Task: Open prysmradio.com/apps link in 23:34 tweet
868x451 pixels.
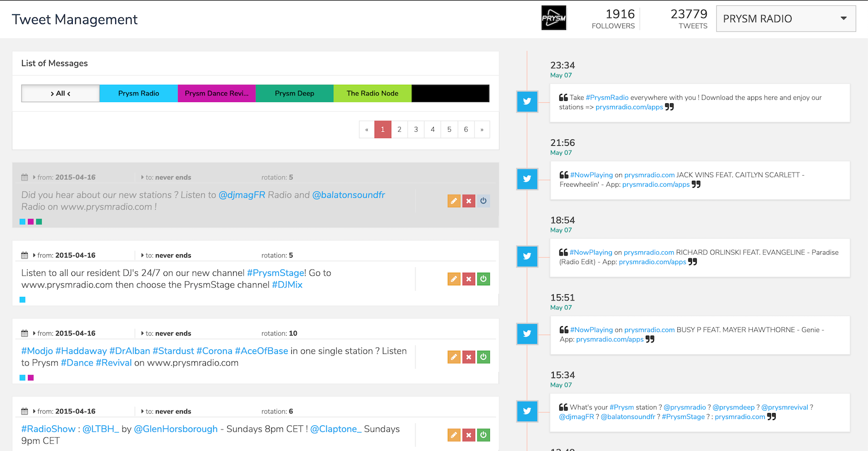Action: click(x=629, y=107)
